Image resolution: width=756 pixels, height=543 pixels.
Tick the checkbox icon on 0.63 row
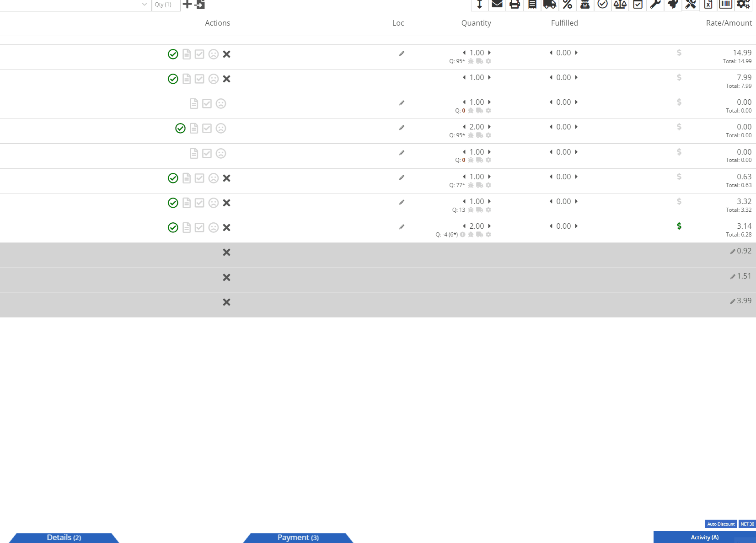(199, 178)
